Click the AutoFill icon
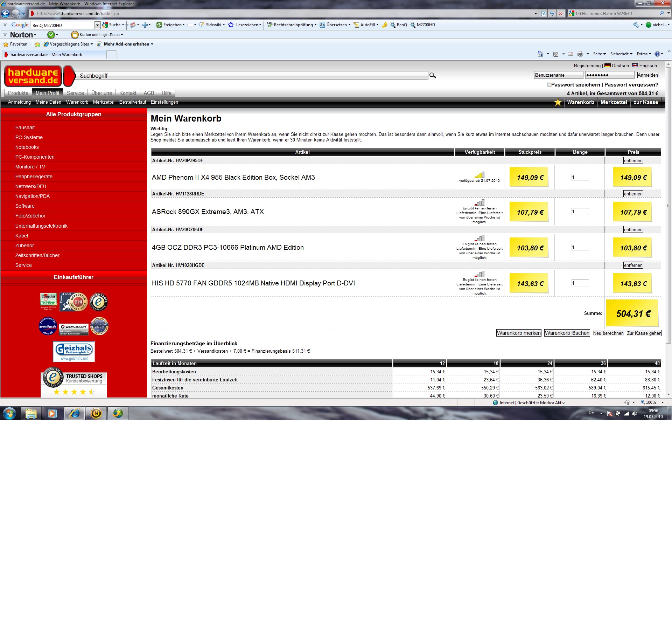672x622 pixels. tap(356, 25)
